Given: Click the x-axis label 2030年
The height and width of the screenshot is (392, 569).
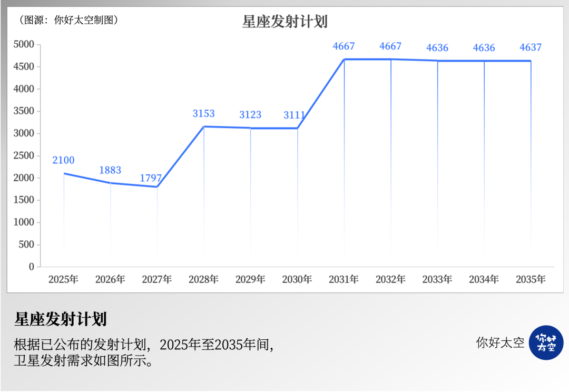Looking at the screenshot, I should pyautogui.click(x=297, y=279).
